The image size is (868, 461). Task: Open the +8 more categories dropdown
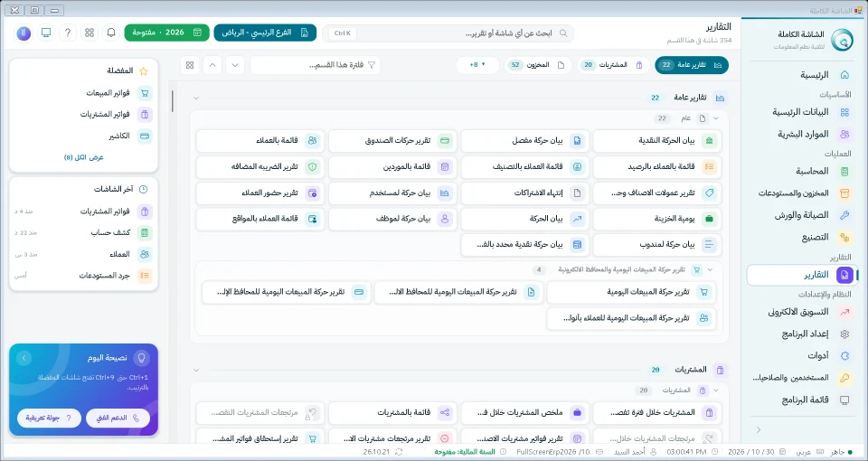(477, 65)
